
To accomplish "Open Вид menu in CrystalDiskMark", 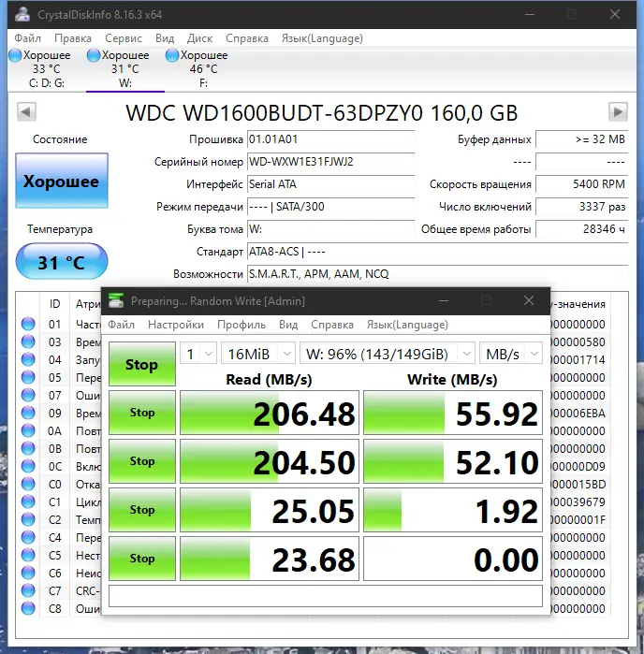I will point(288,325).
